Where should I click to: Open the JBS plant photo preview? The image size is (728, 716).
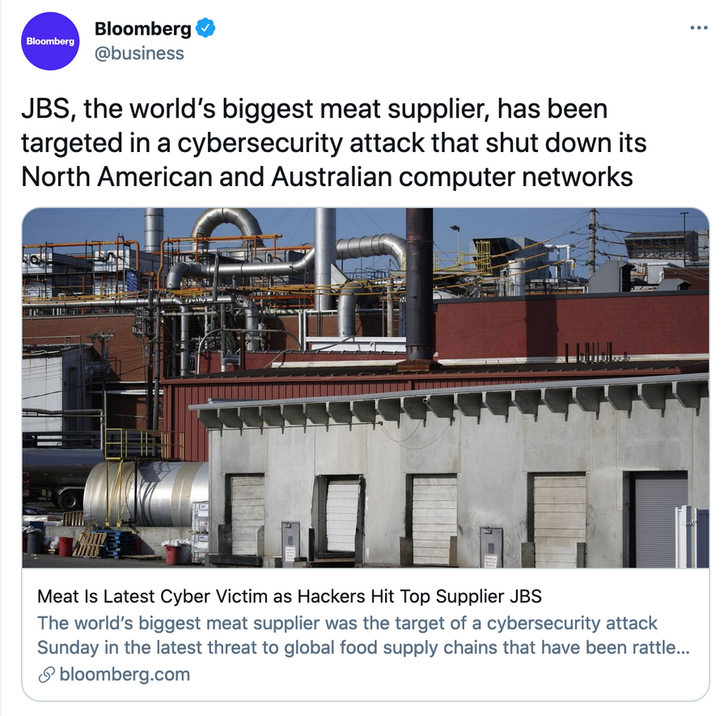(366, 388)
